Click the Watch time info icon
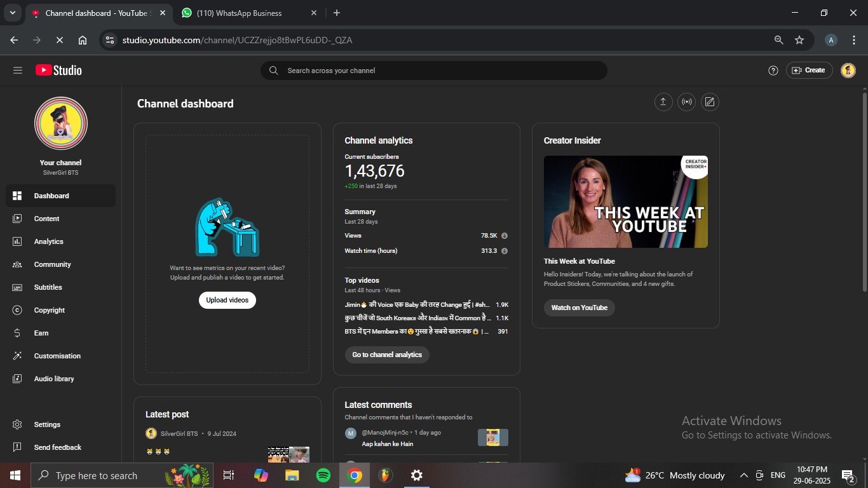Viewport: 868px width, 488px height. pyautogui.click(x=505, y=251)
